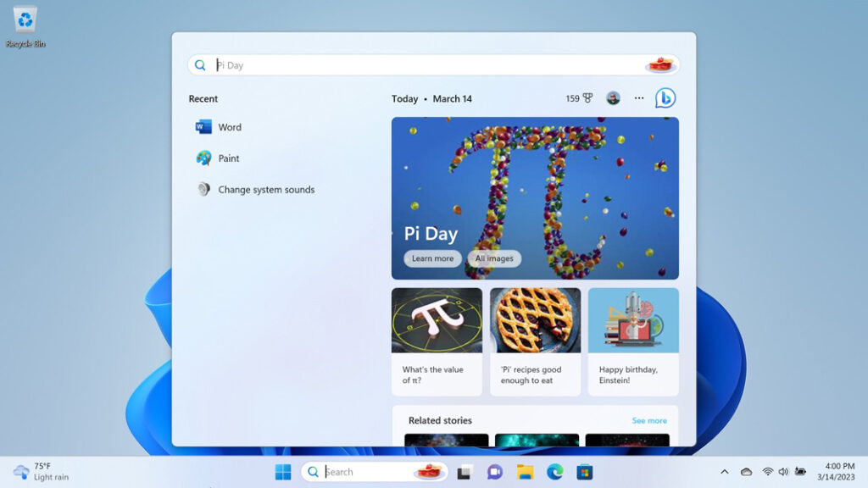Click the All images button
Screen dimensions: 868x488
click(x=494, y=258)
